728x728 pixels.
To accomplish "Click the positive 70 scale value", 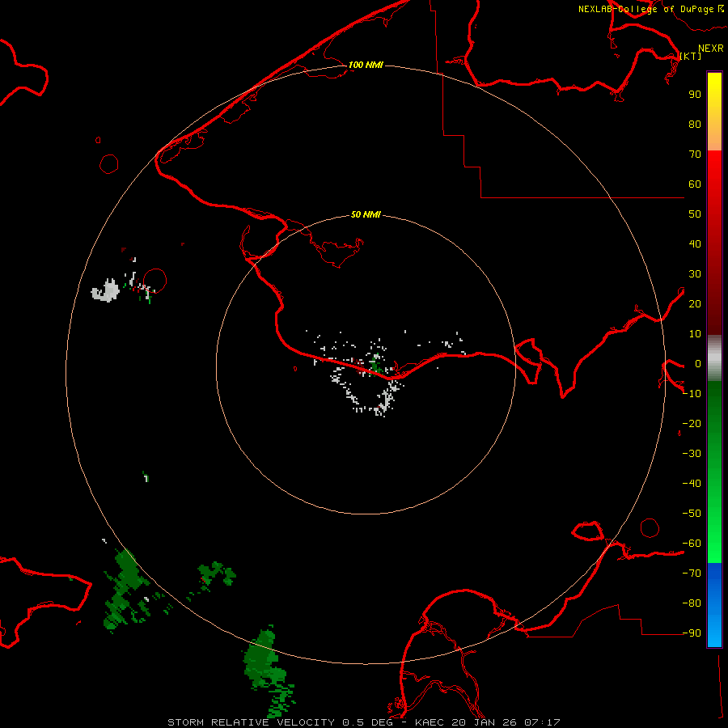I will [x=695, y=154].
